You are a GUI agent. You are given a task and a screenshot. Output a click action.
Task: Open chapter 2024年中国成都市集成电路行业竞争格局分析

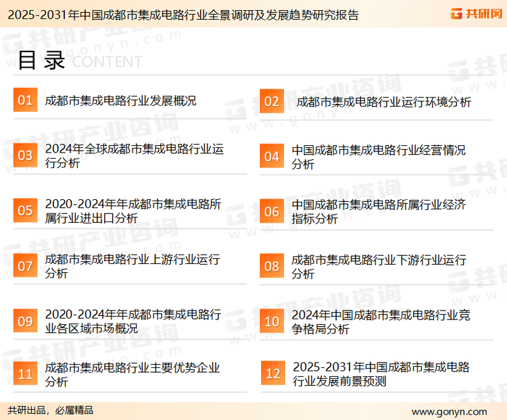(381, 322)
